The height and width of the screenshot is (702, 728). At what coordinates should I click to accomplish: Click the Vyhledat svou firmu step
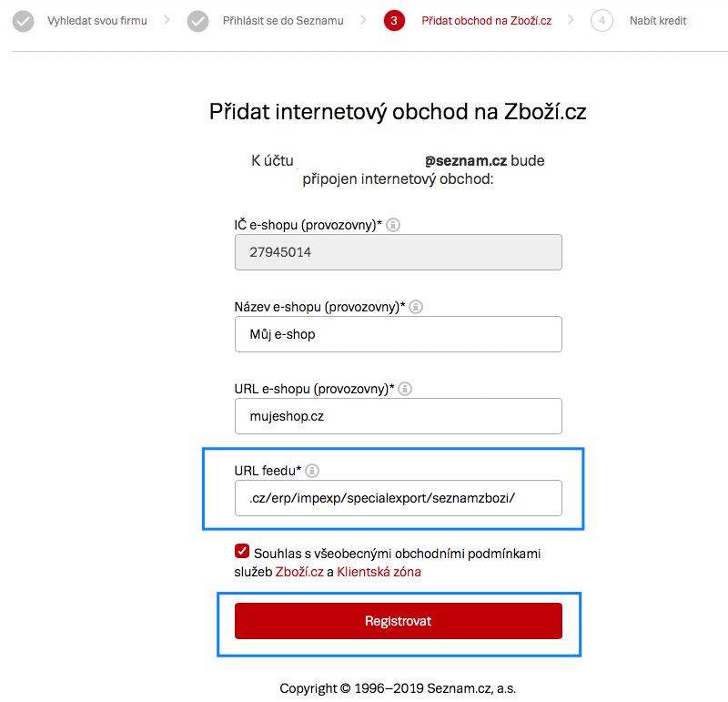(x=96, y=20)
